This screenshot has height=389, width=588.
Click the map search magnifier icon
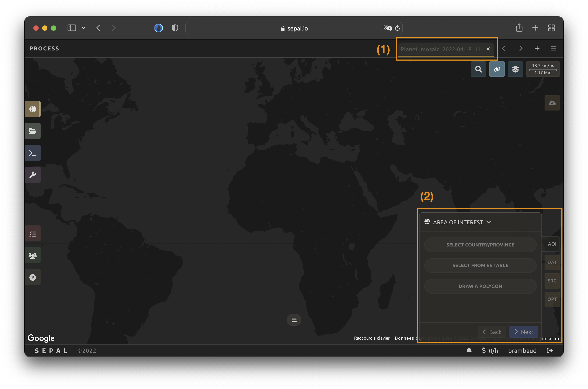coord(478,69)
